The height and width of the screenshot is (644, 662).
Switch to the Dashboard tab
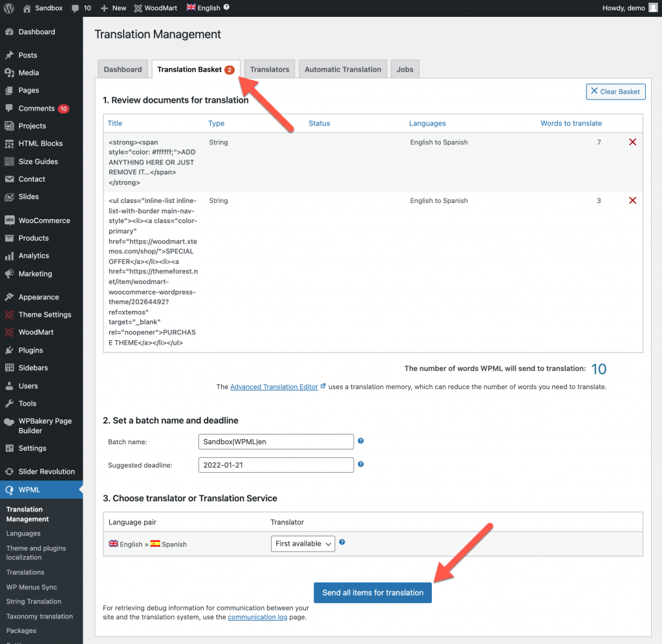click(x=123, y=69)
